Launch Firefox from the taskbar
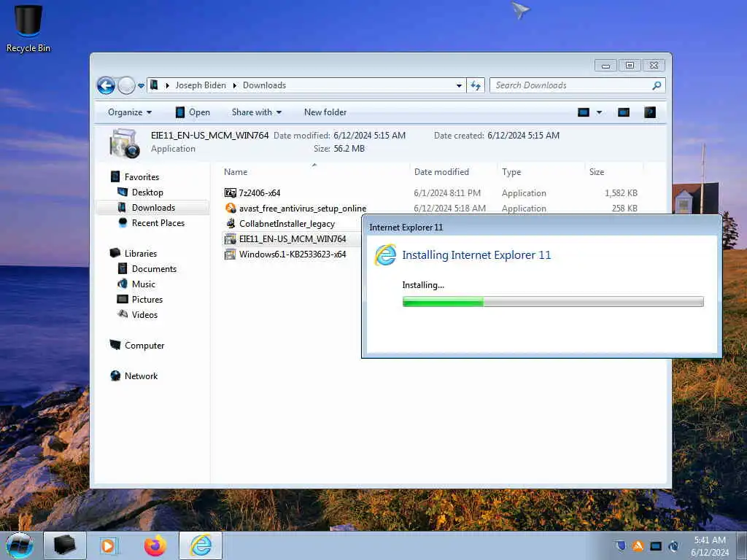This screenshot has height=560, width=747. (x=156, y=545)
